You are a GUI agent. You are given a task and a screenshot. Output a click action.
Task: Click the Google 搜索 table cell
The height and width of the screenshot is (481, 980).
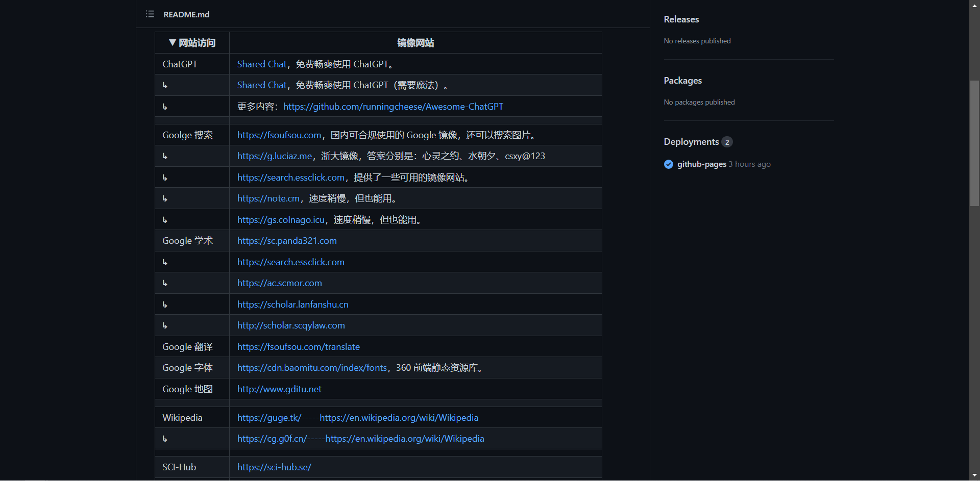click(192, 135)
